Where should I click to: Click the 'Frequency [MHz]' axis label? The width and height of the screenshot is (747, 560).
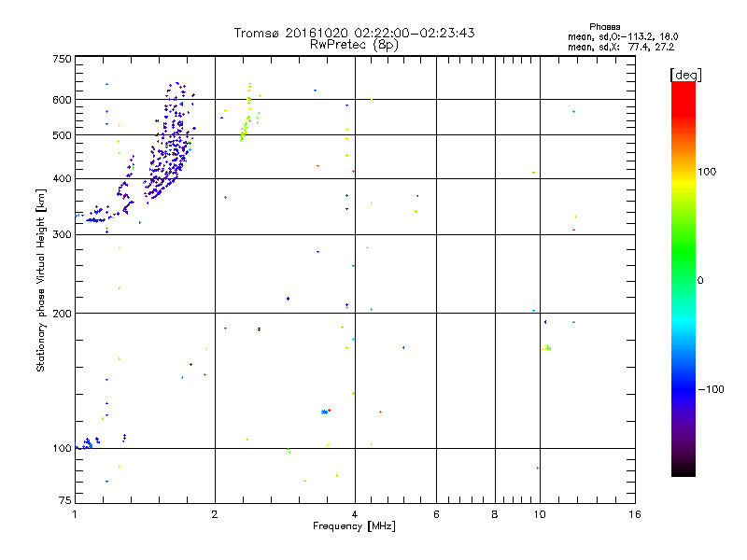tap(354, 526)
